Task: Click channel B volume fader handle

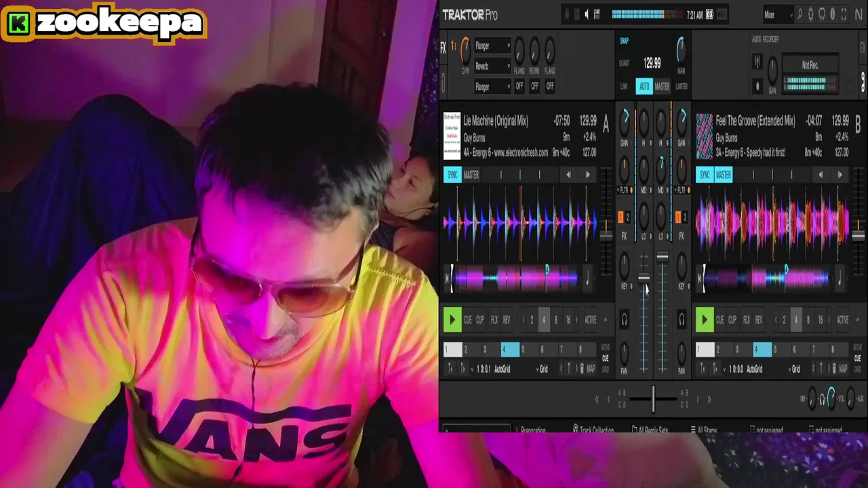Action: pos(663,257)
